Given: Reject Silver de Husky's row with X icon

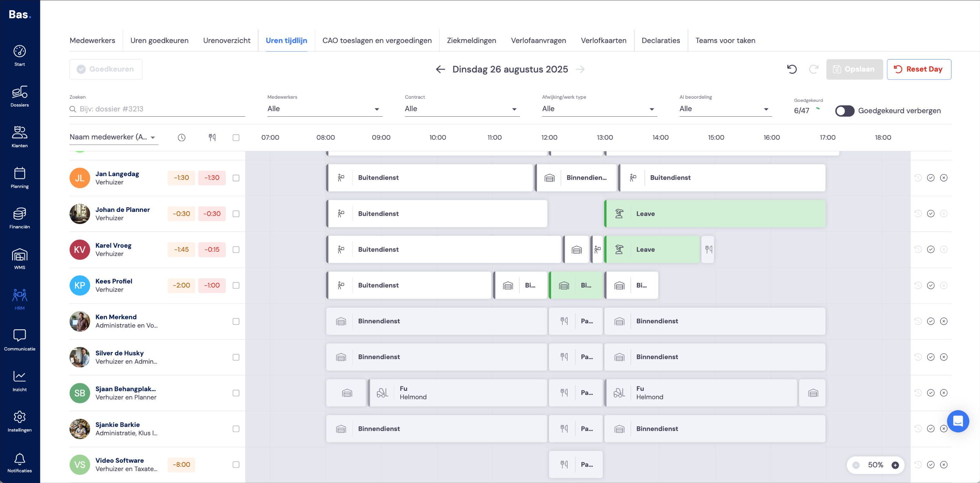Looking at the screenshot, I should (x=944, y=357).
